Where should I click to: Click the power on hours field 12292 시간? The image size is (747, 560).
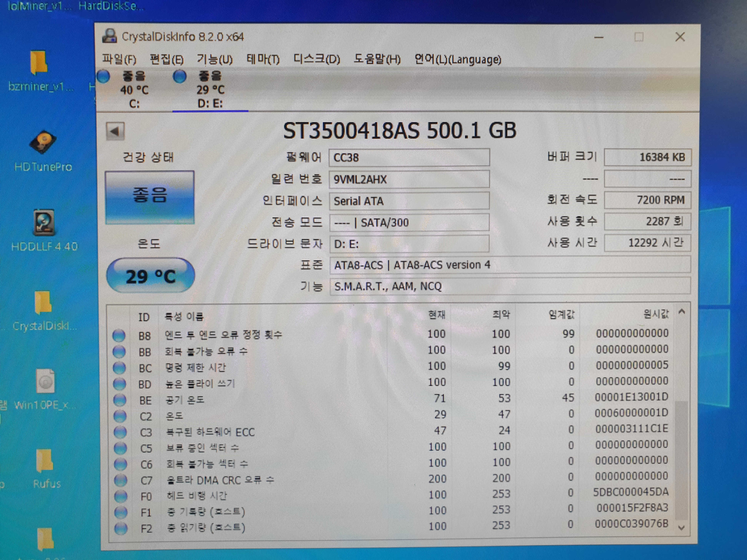tap(647, 243)
